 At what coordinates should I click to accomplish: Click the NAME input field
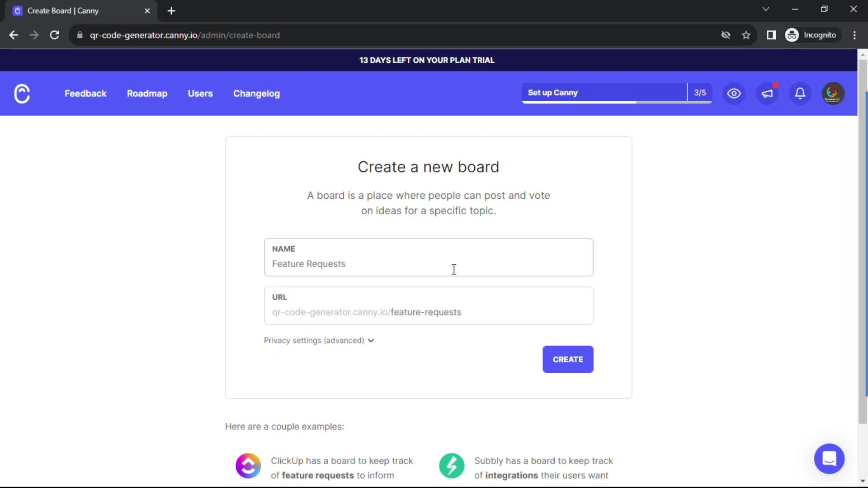pyautogui.click(x=428, y=263)
